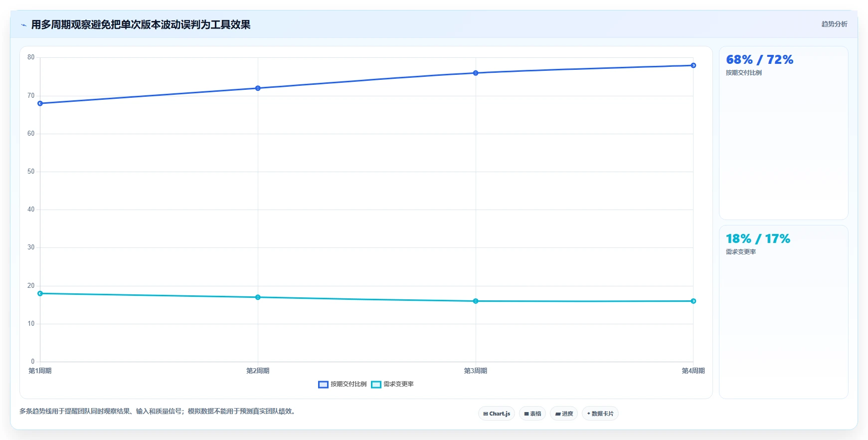Screen dimensions: 868x440
Task: Click the 趋势分析 label in the header
Action: tap(834, 24)
